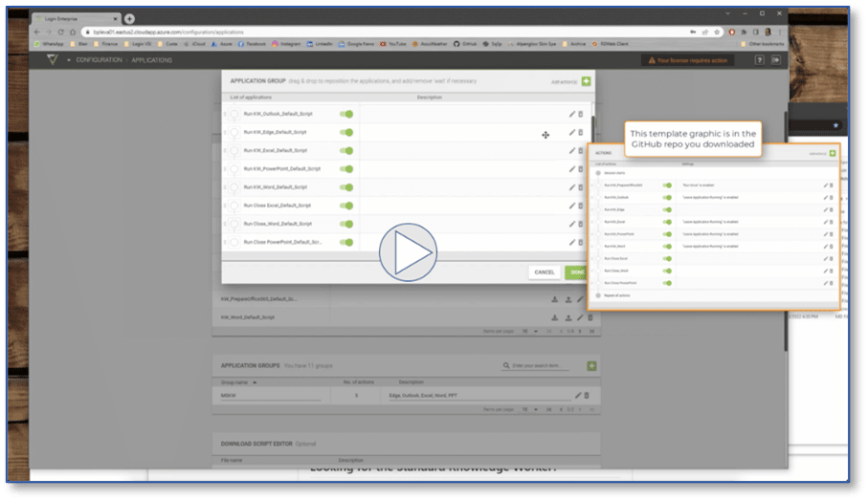The width and height of the screenshot is (868, 501).
Task: Toggle the Run KW_Excel_Default_Script switch
Action: [x=346, y=150]
